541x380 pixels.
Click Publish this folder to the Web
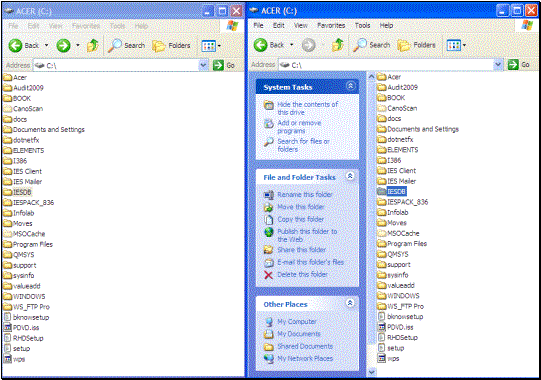pyautogui.click(x=301, y=235)
